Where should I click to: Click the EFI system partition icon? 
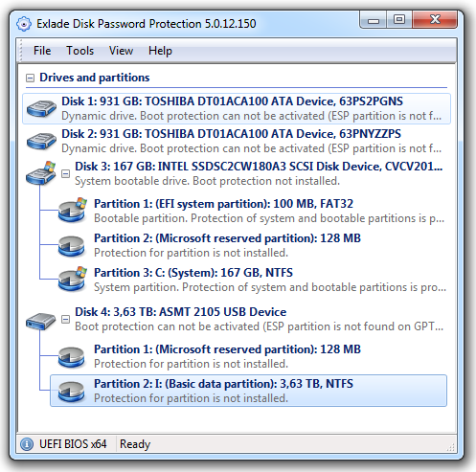tap(72, 210)
